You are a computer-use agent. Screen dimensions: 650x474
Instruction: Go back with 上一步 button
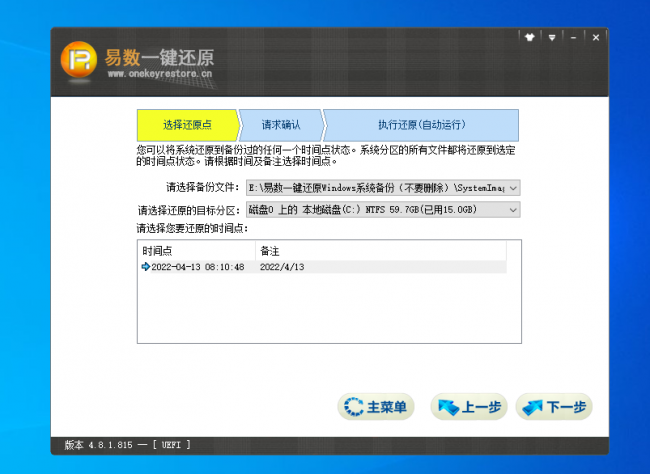pyautogui.click(x=469, y=407)
